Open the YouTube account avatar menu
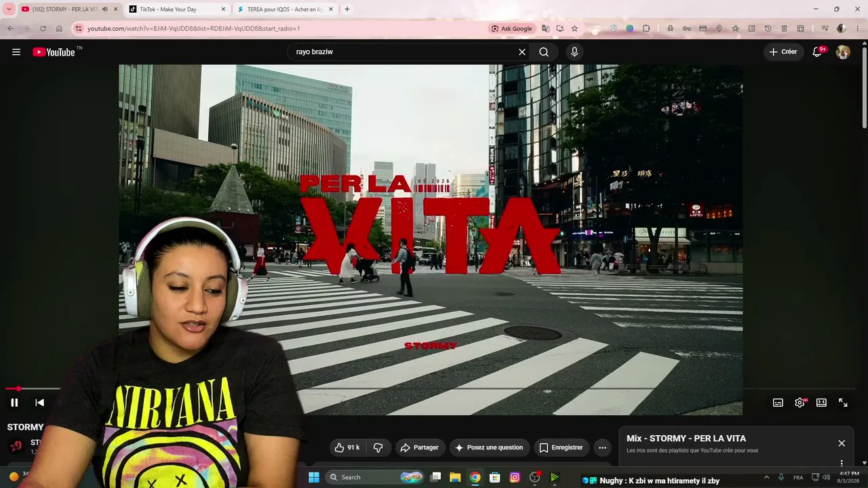868x488 pixels. click(x=843, y=52)
